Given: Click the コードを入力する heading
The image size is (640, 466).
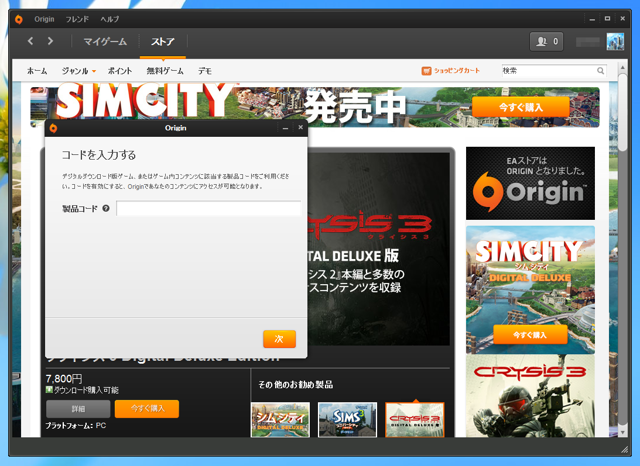Looking at the screenshot, I should [x=98, y=155].
